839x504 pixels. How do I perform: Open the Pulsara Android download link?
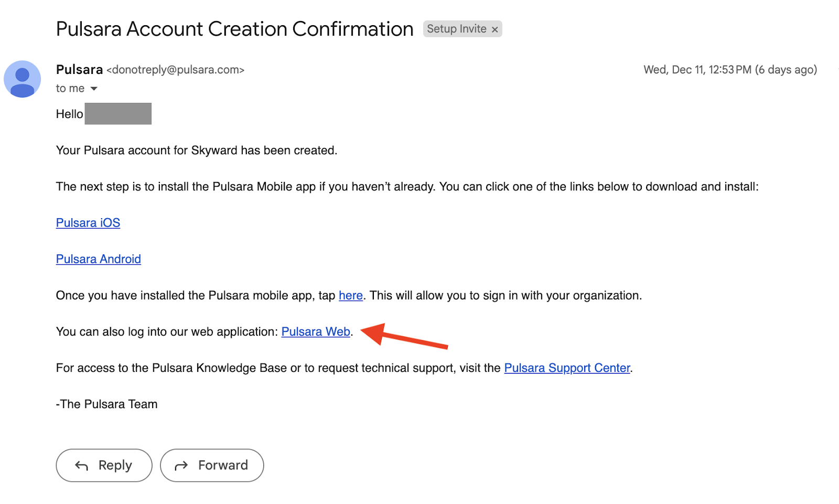(99, 259)
